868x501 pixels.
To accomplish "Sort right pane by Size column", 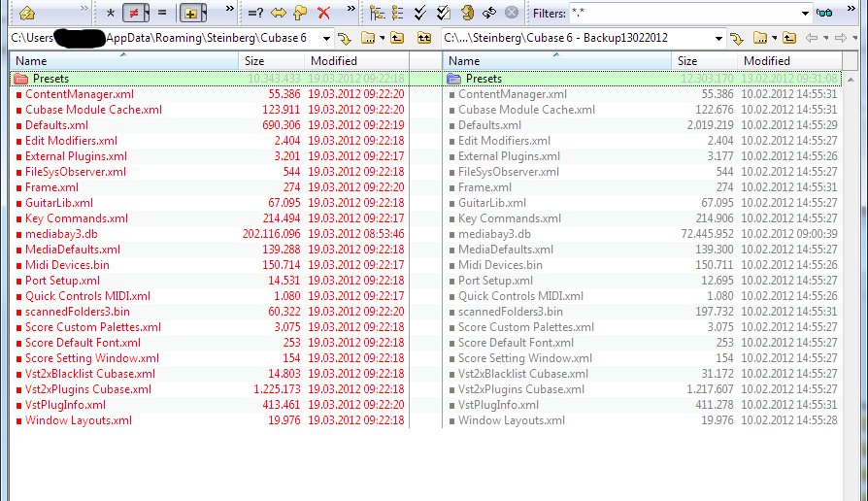I will click(x=704, y=61).
